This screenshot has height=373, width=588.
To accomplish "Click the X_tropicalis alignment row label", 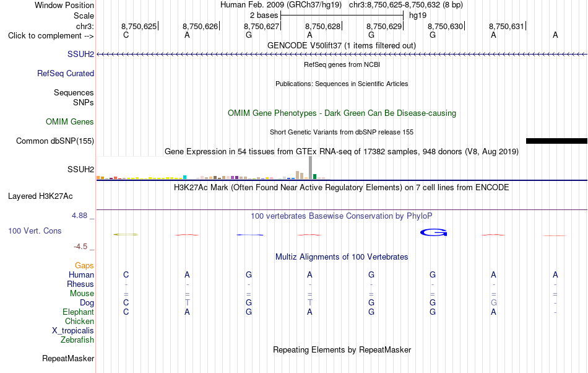I will [x=73, y=331].
